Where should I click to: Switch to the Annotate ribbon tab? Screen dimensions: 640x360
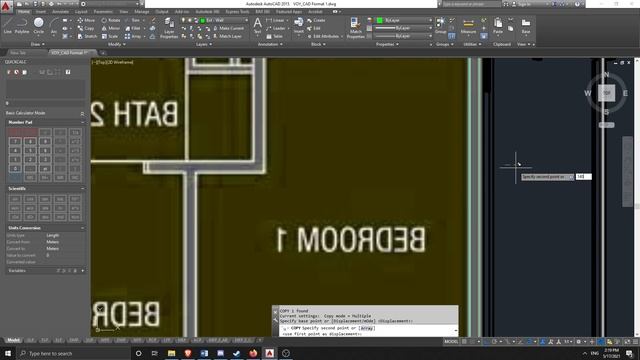[60, 12]
